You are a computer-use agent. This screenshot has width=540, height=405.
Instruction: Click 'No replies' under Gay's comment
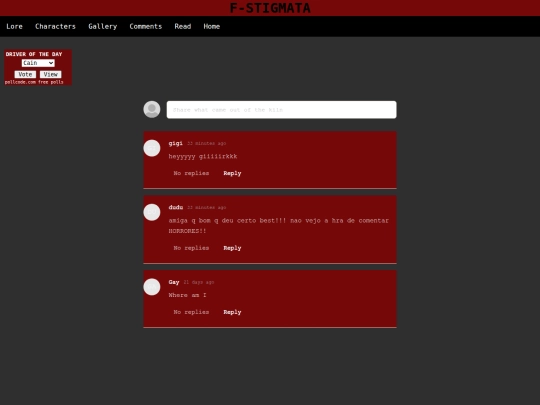(191, 312)
